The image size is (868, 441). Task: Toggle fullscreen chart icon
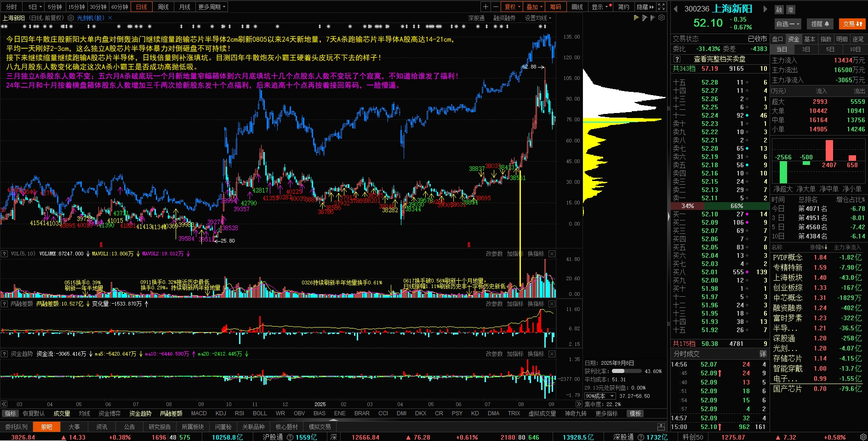pyautogui.click(x=661, y=7)
